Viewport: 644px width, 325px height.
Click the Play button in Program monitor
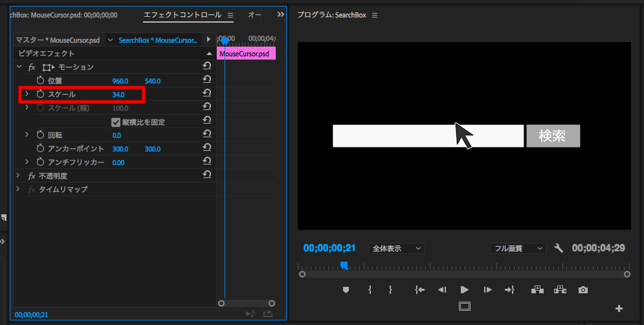pos(464,290)
